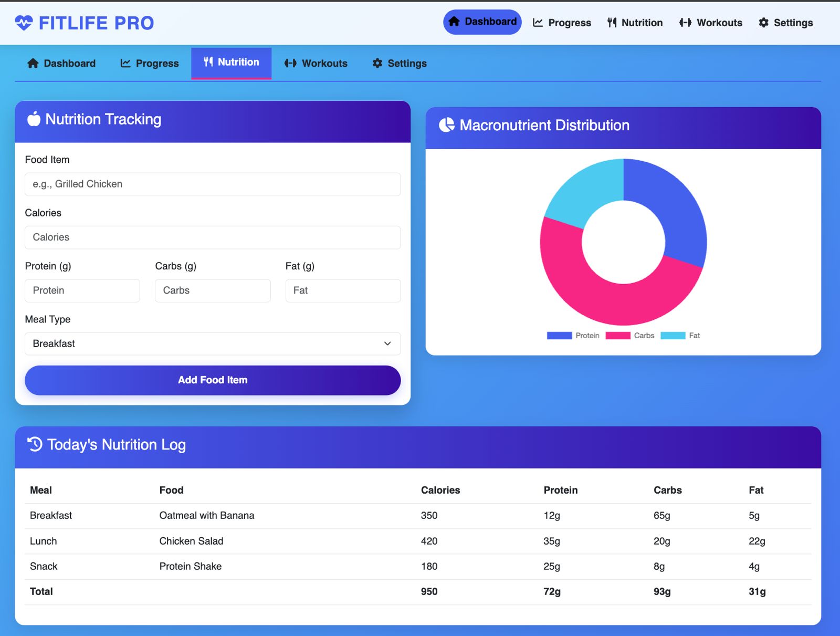Click the dumbbell icon in Workouts tab
Image resolution: width=840 pixels, height=636 pixels.
[x=290, y=63]
